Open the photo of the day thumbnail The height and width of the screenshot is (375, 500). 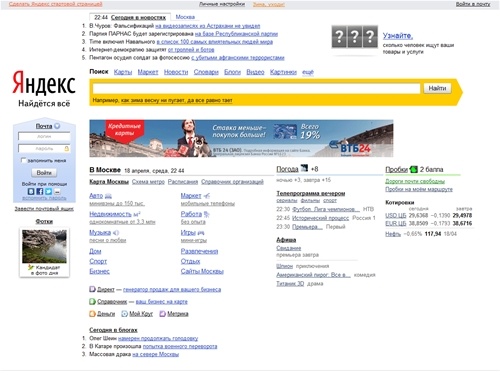[44, 247]
